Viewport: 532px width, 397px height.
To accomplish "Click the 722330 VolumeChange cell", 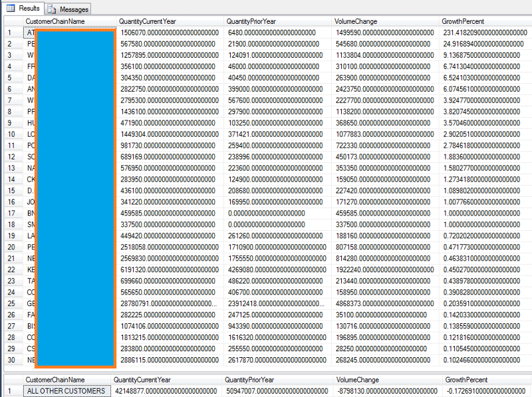I will [x=386, y=145].
